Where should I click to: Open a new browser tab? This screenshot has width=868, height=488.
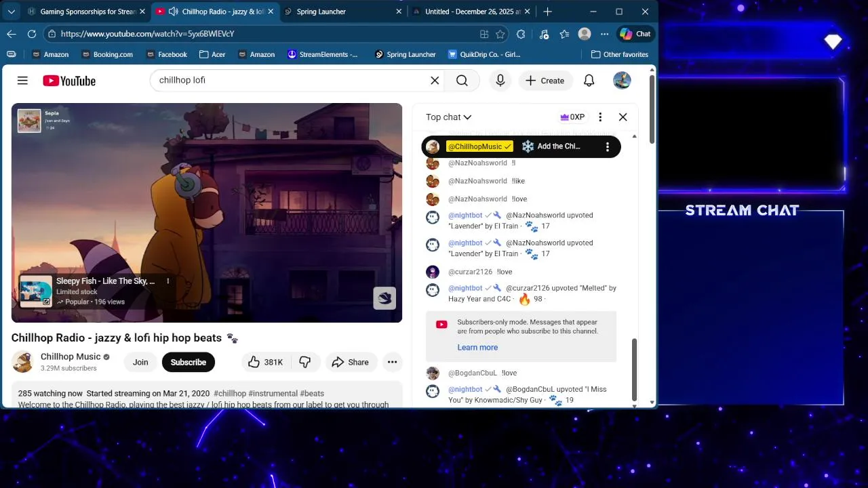tap(547, 12)
